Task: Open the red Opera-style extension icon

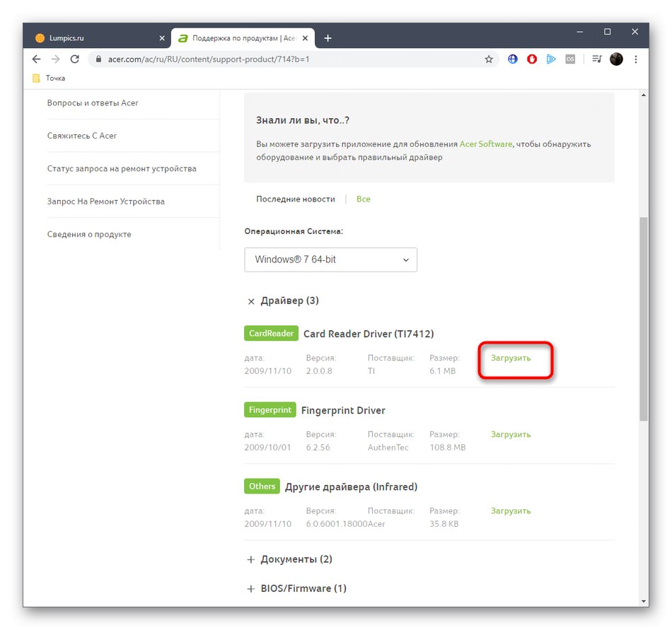Action: point(532,59)
